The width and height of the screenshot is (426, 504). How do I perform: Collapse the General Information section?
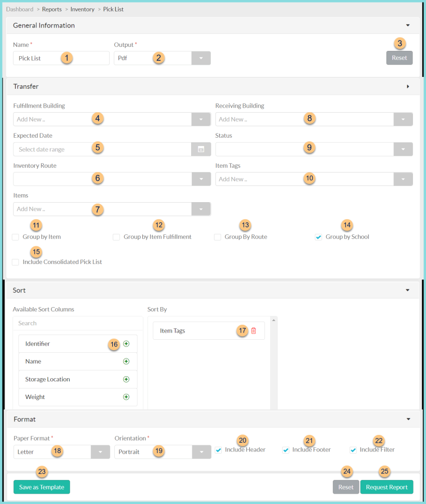408,25
